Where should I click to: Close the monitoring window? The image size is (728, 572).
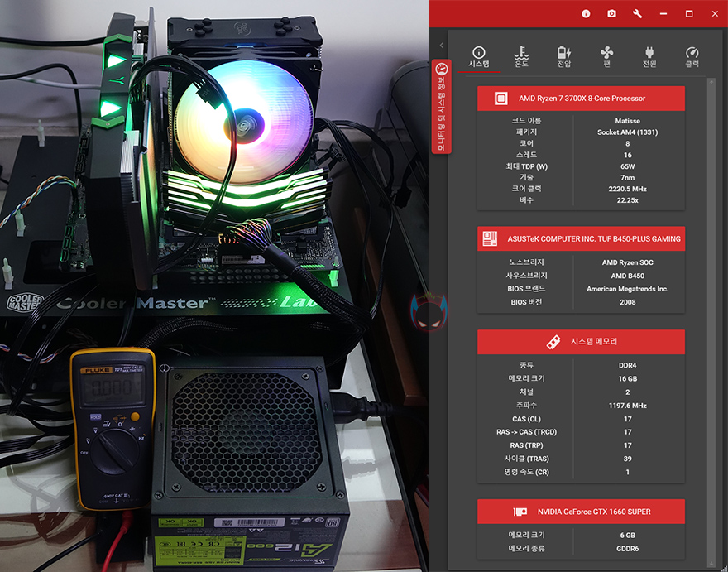[715, 14]
